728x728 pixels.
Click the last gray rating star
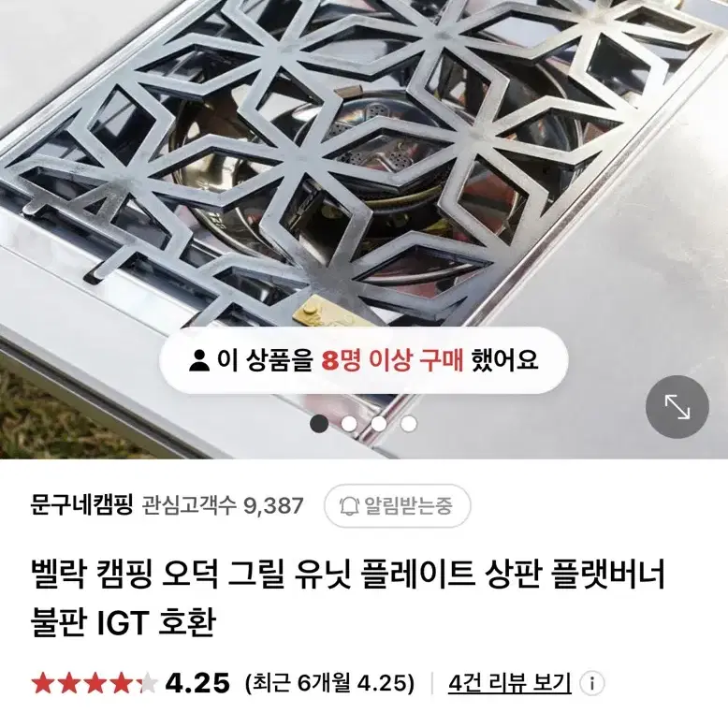[148, 683]
